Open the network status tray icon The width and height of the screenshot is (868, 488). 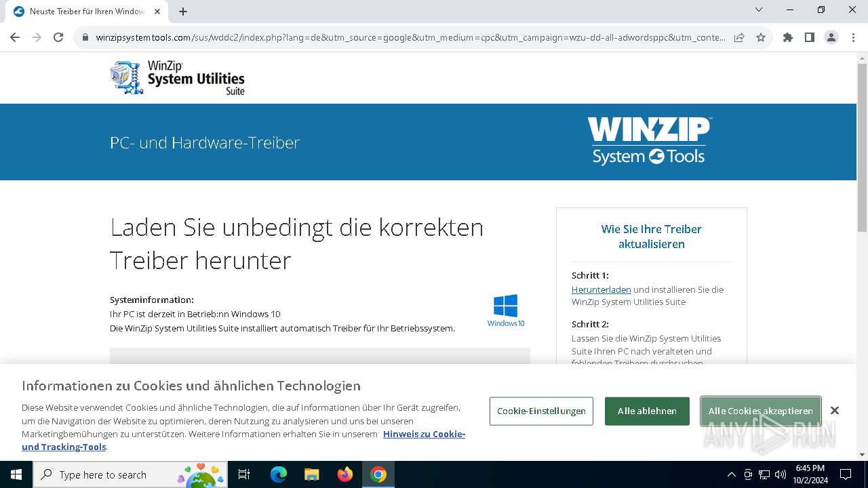point(764,474)
